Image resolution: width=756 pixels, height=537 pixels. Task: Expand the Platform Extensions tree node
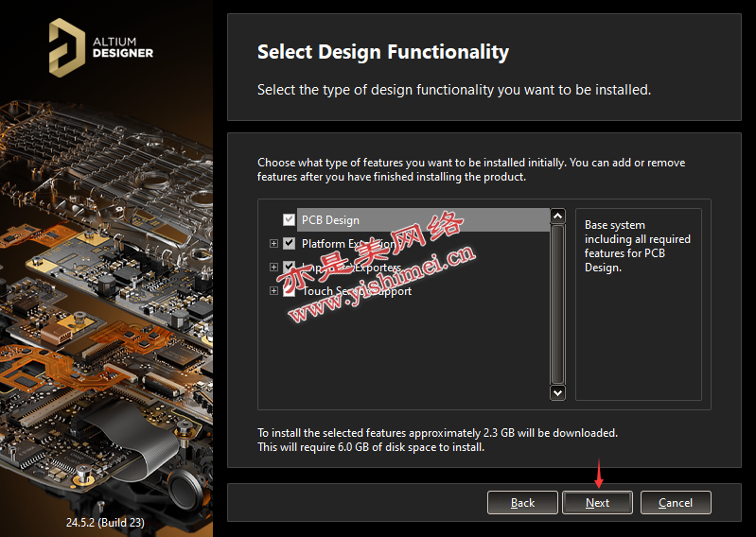(273, 244)
